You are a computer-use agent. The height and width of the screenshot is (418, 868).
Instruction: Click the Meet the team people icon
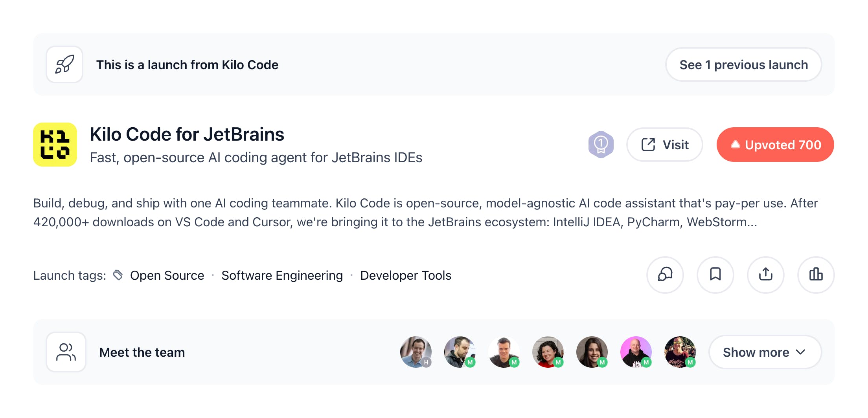click(66, 352)
